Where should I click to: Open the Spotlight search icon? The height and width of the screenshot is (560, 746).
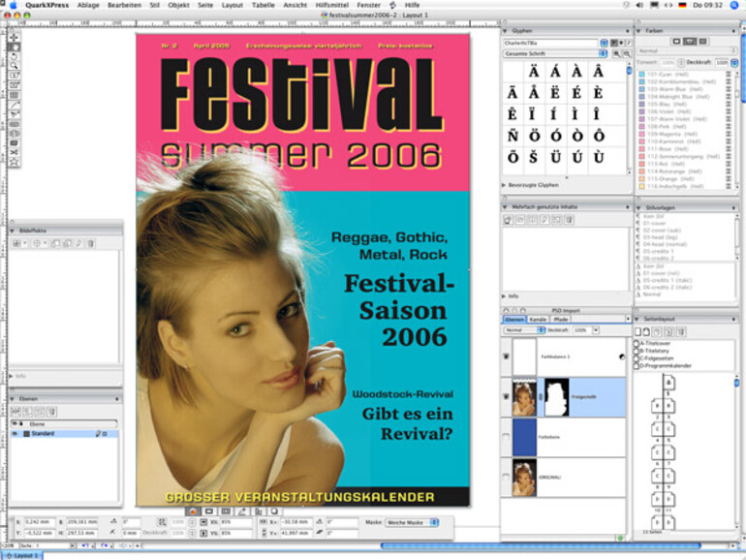tap(734, 5)
